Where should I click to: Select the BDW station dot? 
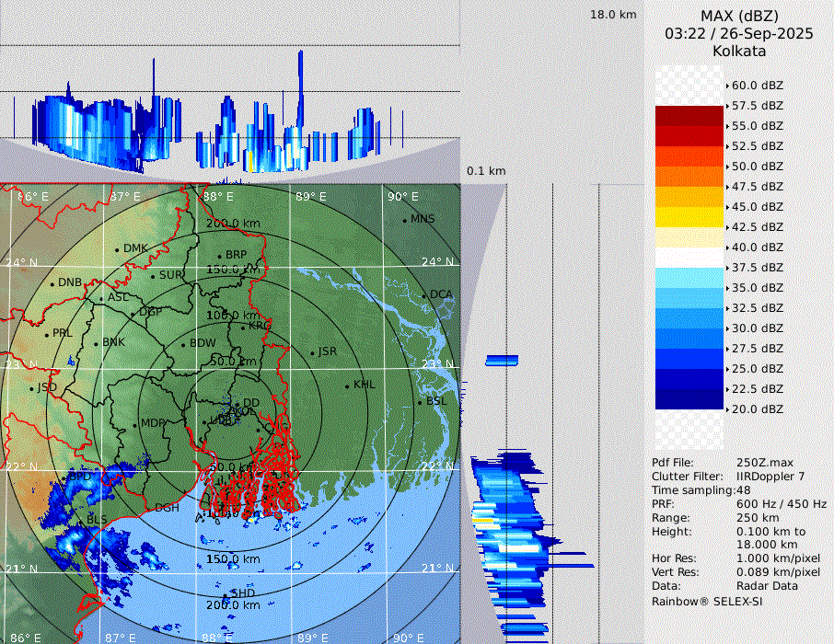pyautogui.click(x=184, y=344)
